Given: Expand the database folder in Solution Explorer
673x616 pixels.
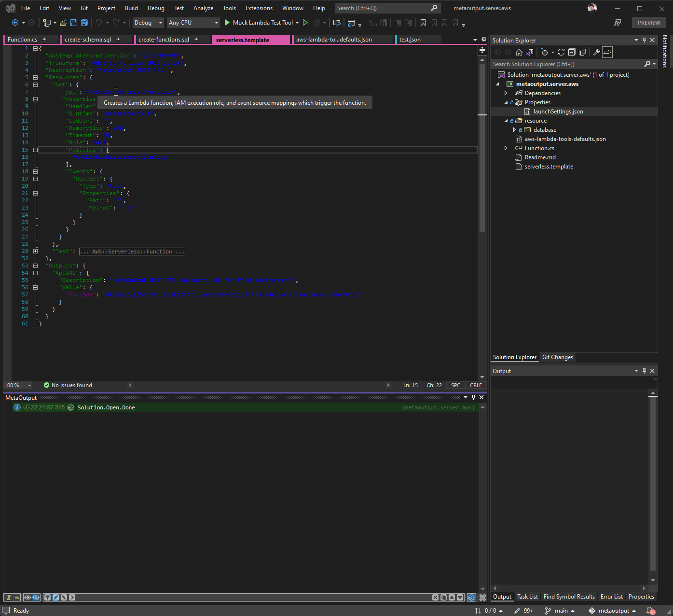Looking at the screenshot, I should click(x=515, y=129).
